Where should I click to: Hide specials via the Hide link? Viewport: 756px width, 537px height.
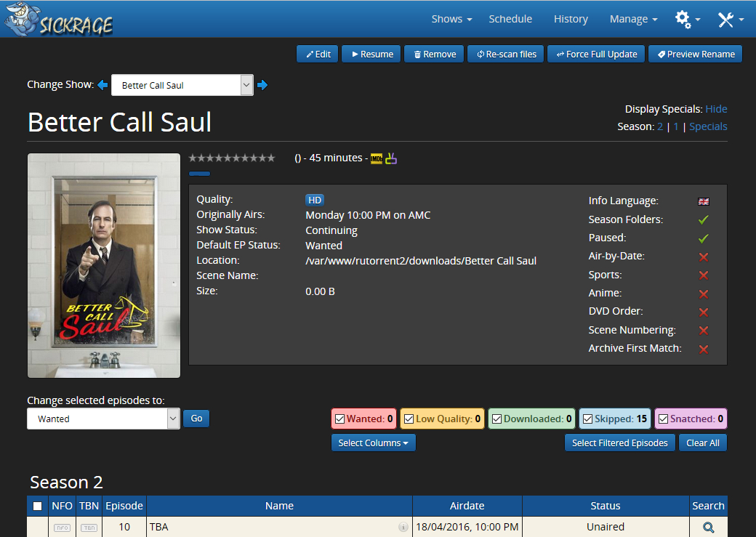[x=716, y=109]
